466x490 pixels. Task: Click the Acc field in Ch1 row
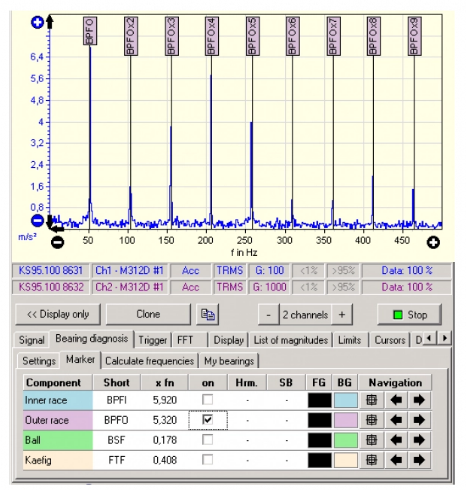click(190, 270)
